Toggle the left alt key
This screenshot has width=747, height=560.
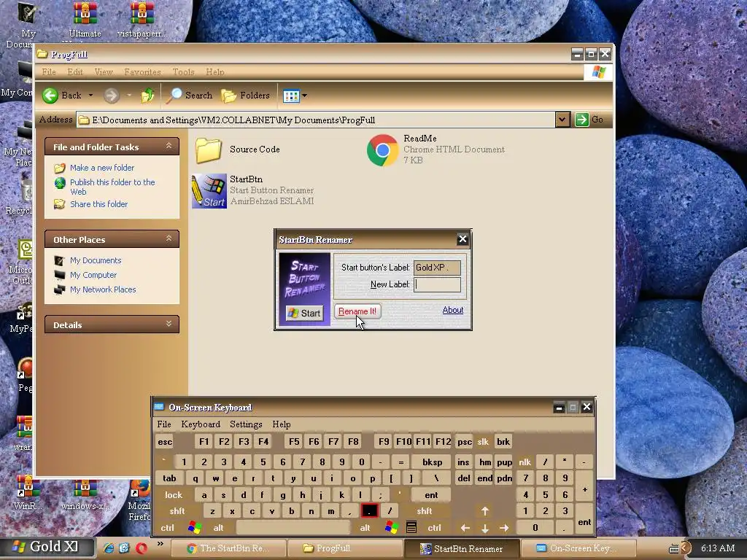[219, 528]
